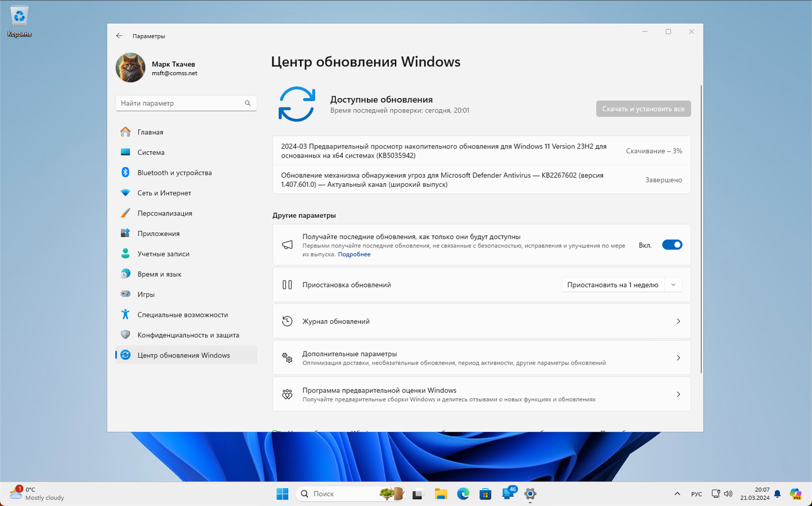
Task: Click the megaphone icon for latest updates
Action: click(x=287, y=245)
